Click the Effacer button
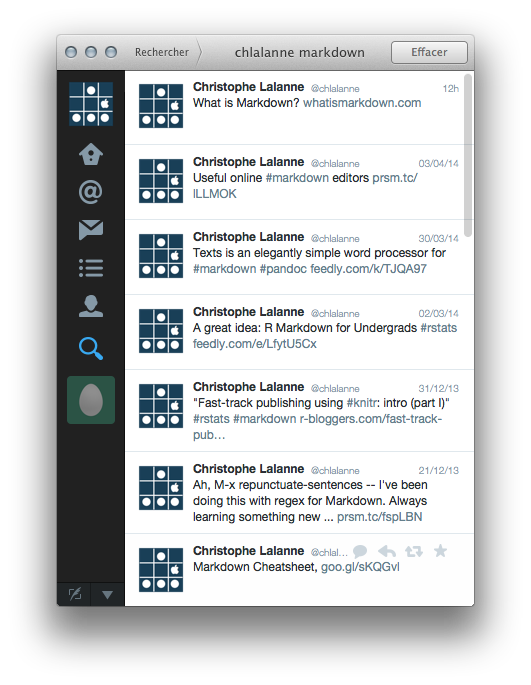The width and height of the screenshot is (531, 685). pyautogui.click(x=429, y=52)
